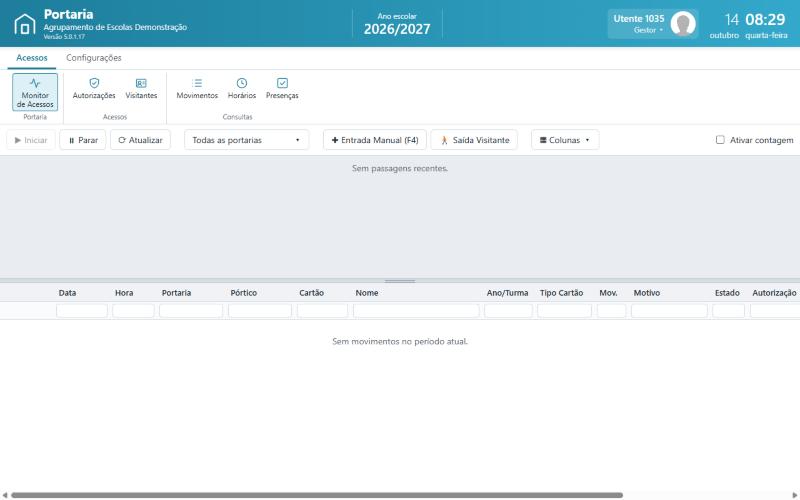Open the Colunas dropdown
The height and width of the screenshot is (500, 800).
coord(565,140)
